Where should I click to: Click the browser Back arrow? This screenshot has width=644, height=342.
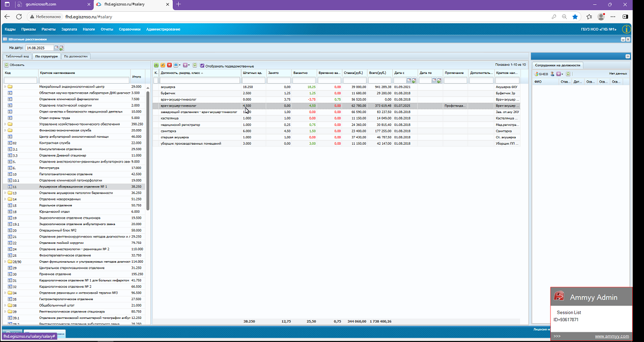coord(6,17)
